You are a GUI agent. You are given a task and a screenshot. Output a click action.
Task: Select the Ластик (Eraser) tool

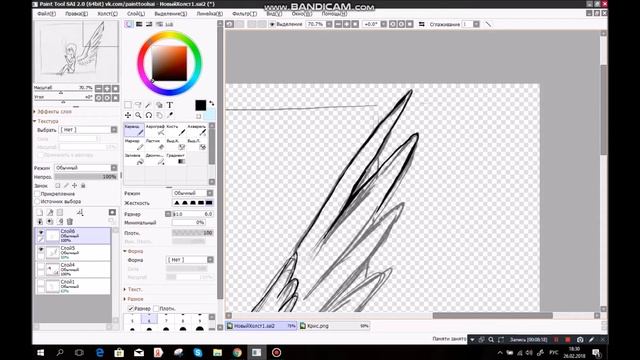click(155, 144)
